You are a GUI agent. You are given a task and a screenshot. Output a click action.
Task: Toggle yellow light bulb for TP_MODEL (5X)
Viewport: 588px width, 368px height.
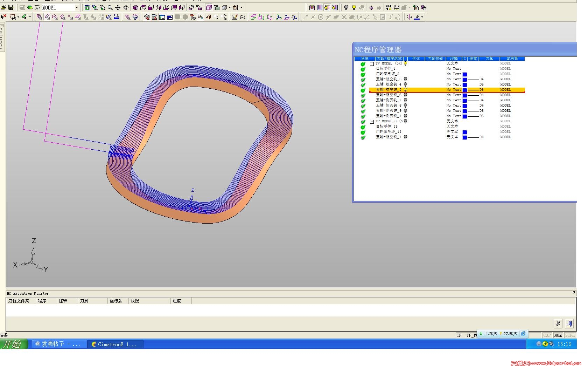(405, 63)
